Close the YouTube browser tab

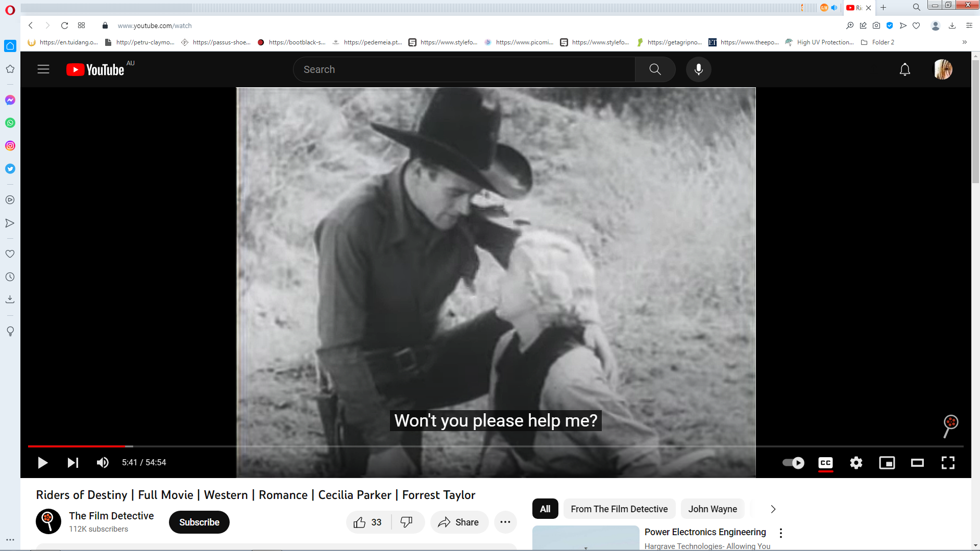pyautogui.click(x=868, y=8)
